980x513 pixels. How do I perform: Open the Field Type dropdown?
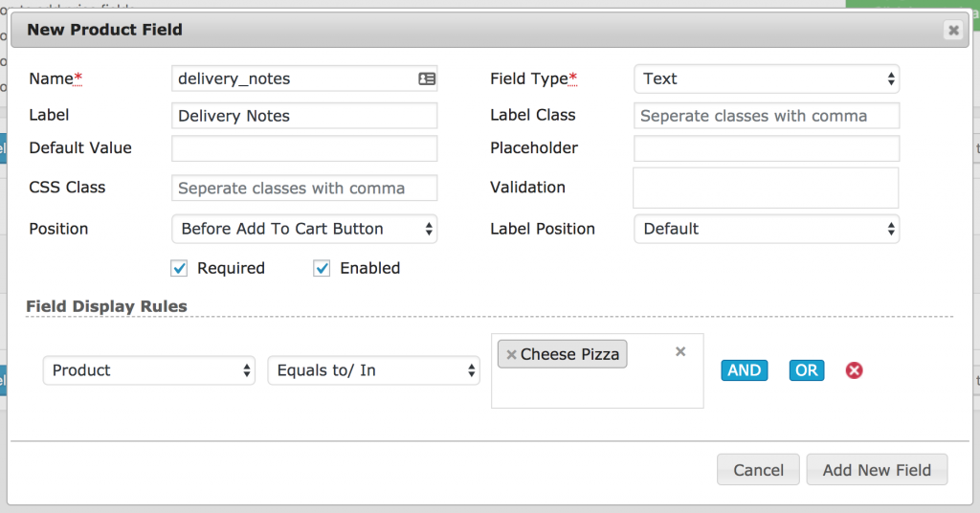pos(767,78)
